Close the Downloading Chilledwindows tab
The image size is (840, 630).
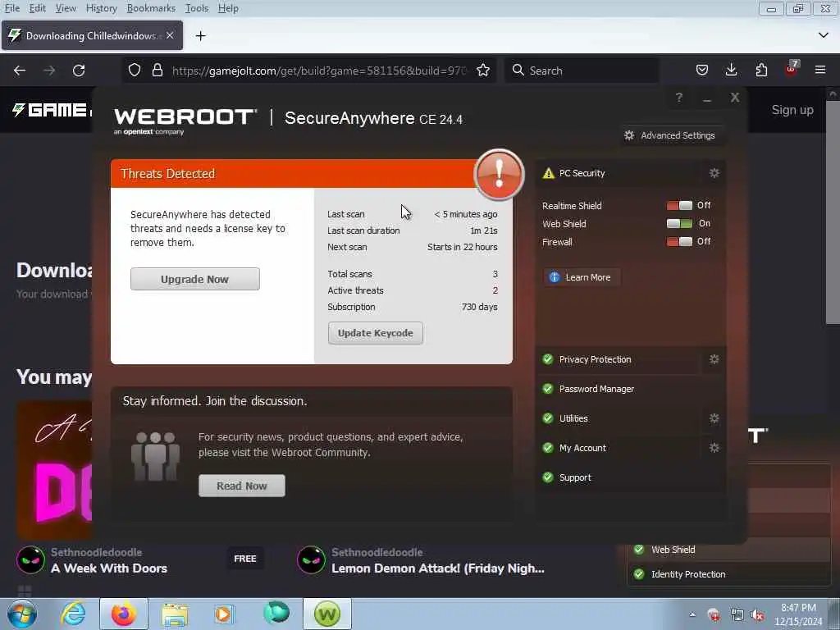(170, 35)
